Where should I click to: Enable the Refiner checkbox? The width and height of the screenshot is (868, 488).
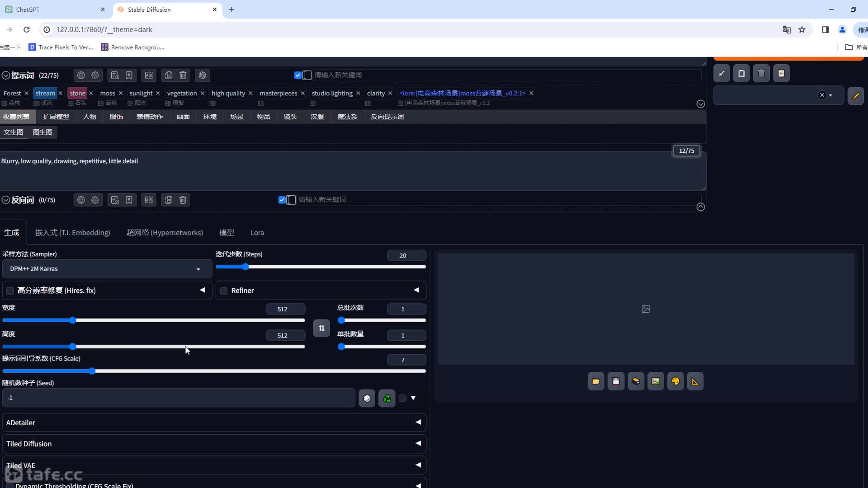click(x=224, y=291)
